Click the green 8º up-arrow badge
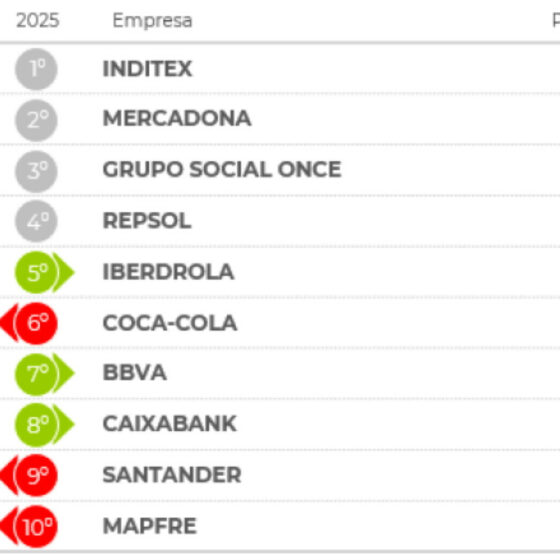The height and width of the screenshot is (560, 560). pos(44,425)
